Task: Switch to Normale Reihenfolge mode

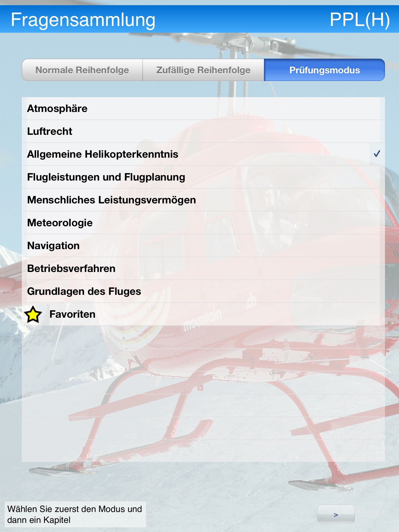Action: tap(82, 70)
